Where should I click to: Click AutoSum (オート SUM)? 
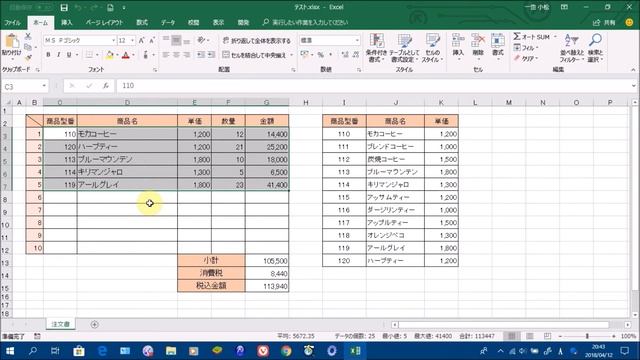coord(531,37)
